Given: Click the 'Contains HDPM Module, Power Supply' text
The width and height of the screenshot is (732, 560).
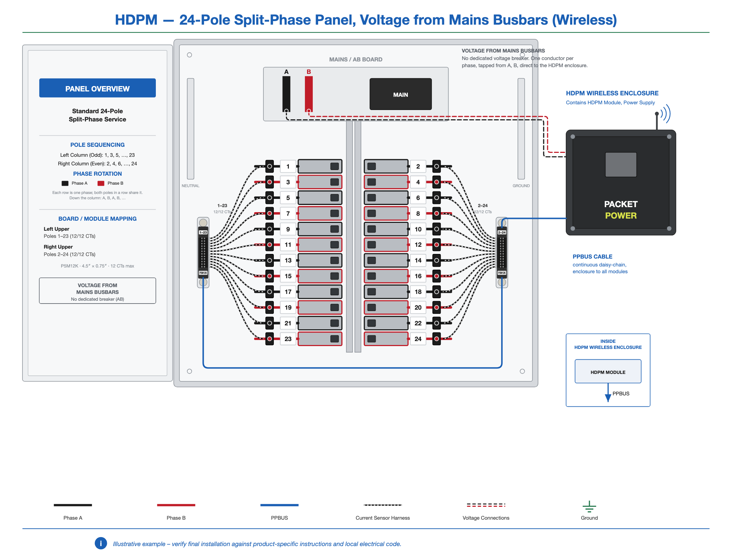Looking at the screenshot, I should (x=610, y=102).
